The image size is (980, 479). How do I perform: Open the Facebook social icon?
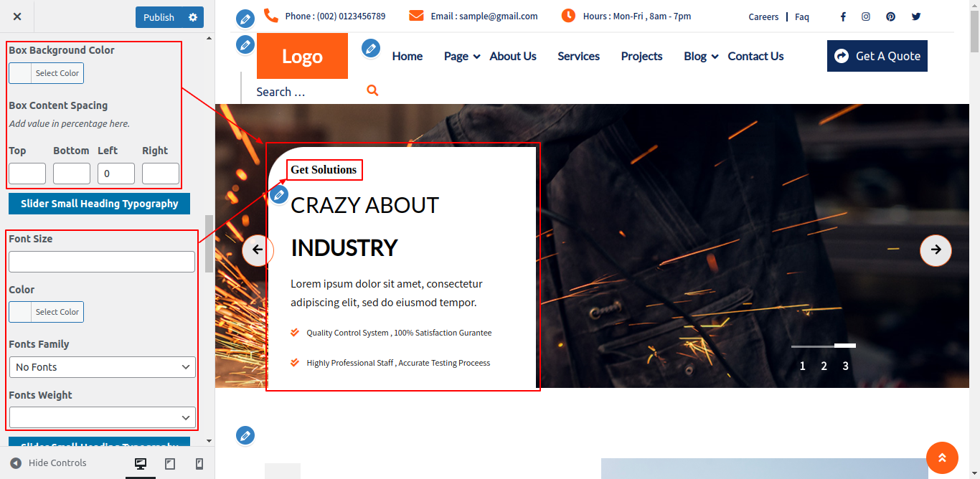(843, 16)
